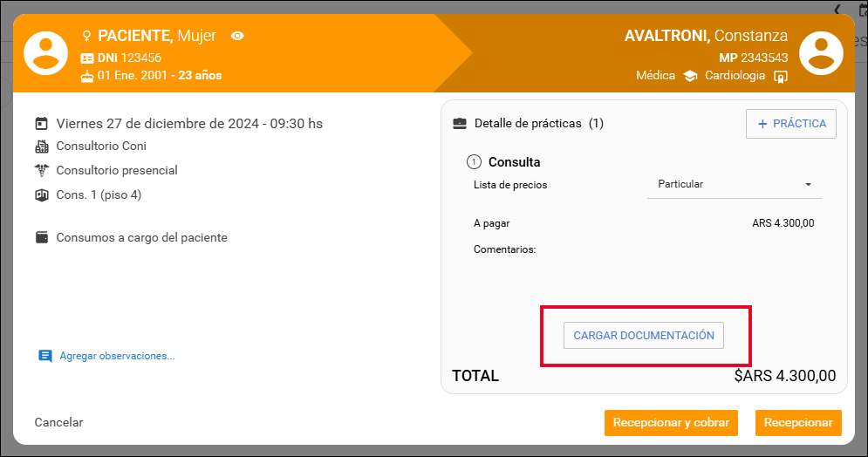Click the Consultorio Coni text

tap(101, 146)
